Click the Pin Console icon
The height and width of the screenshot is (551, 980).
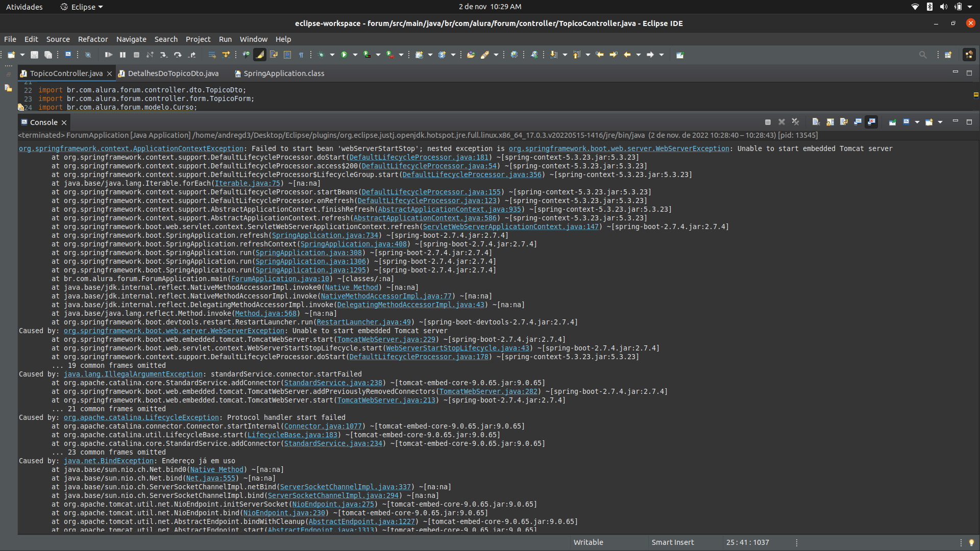coord(892,122)
